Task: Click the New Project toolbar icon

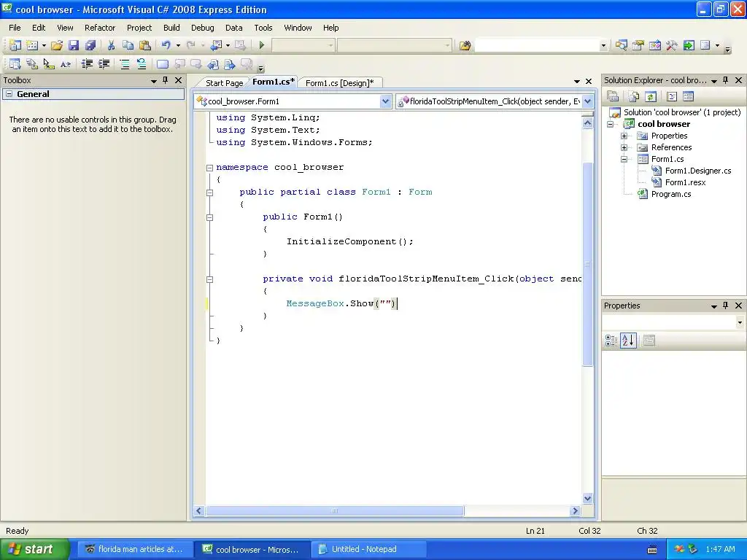Action: point(15,45)
